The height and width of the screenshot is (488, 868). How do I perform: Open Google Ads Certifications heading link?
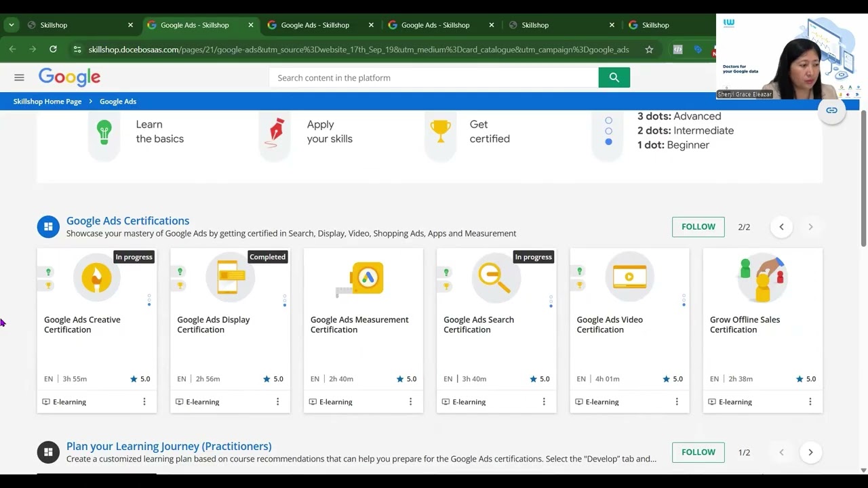point(127,221)
